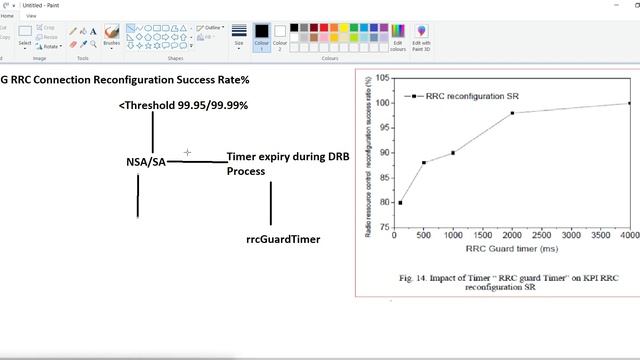
Task: Switch to the Home ribbon tab
Action: 7,16
